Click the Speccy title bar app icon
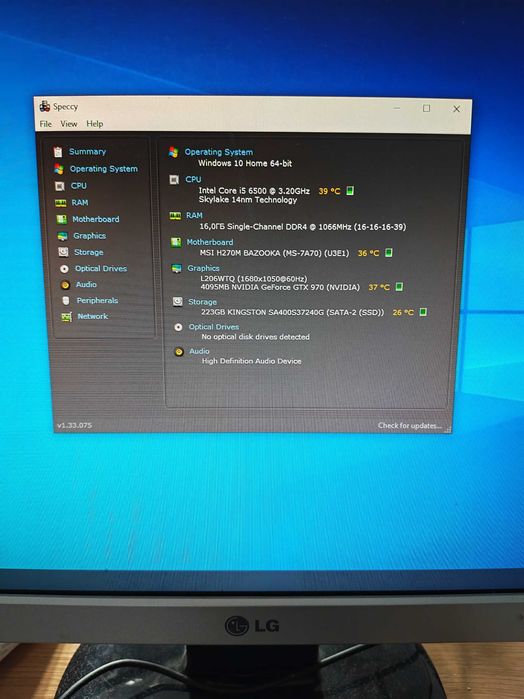Screen dimensions: 524x699 45,107
